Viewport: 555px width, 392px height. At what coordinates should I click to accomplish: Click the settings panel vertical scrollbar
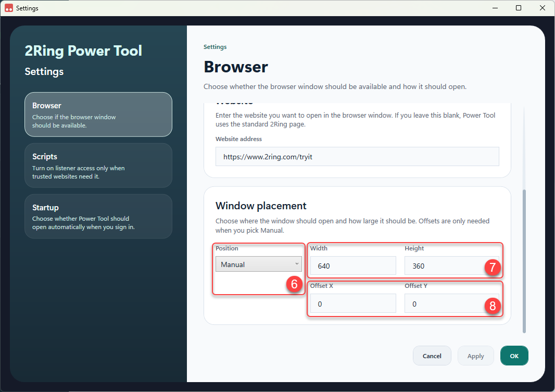(x=524, y=261)
